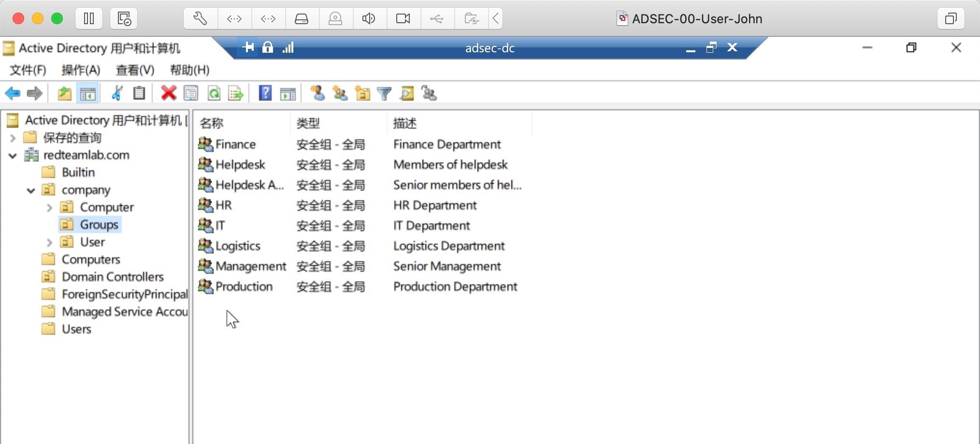980x444 pixels.
Task: Toggle the pin on adsec-dc connection bar
Action: 248,47
